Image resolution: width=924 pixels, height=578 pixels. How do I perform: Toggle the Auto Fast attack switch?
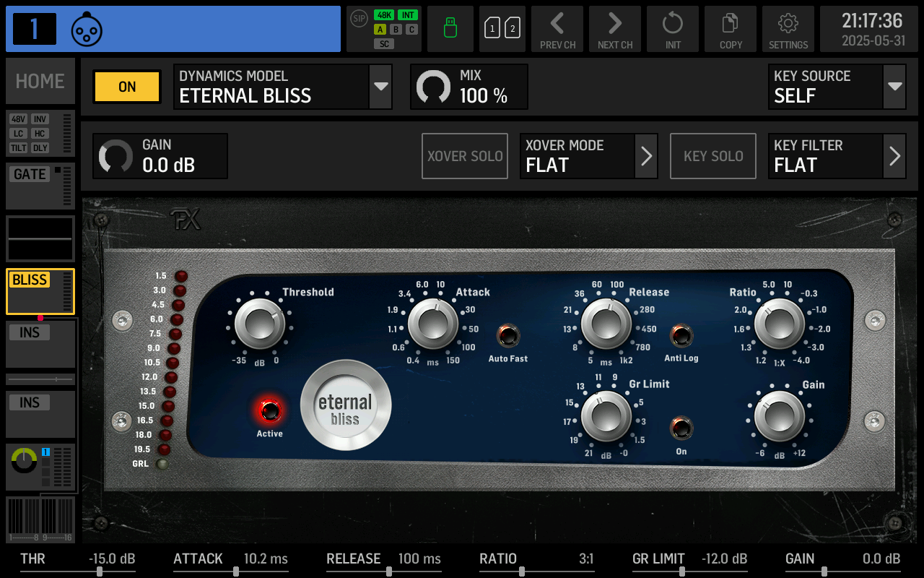tap(507, 336)
